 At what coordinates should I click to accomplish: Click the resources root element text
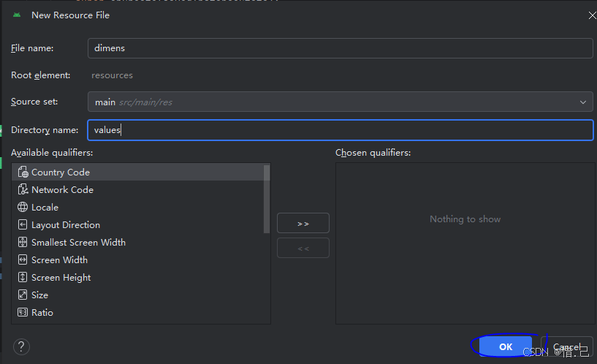point(112,75)
